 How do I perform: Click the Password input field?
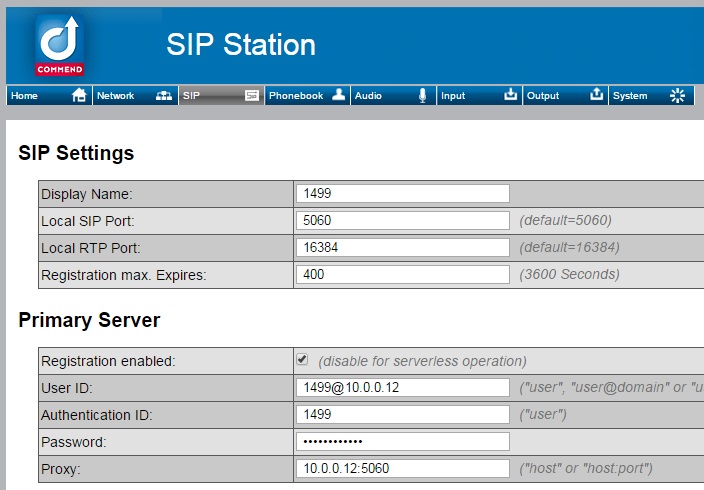402,441
